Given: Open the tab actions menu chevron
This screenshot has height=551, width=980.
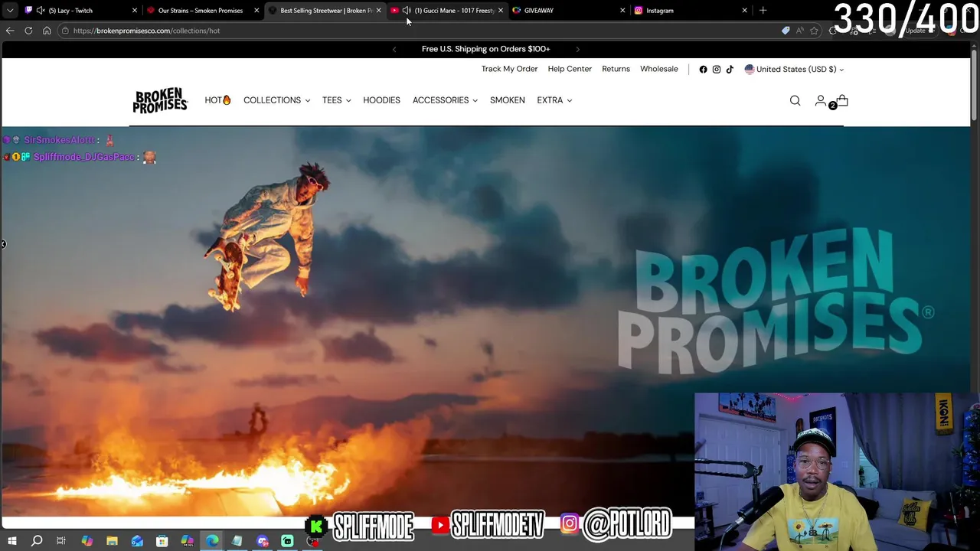Looking at the screenshot, I should point(10,11).
